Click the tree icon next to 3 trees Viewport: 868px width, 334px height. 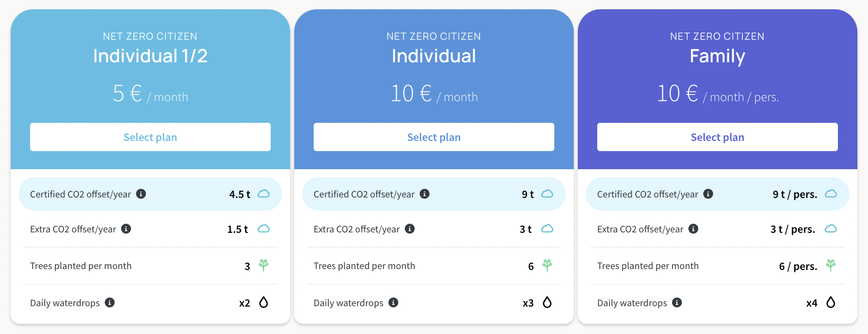point(264,266)
